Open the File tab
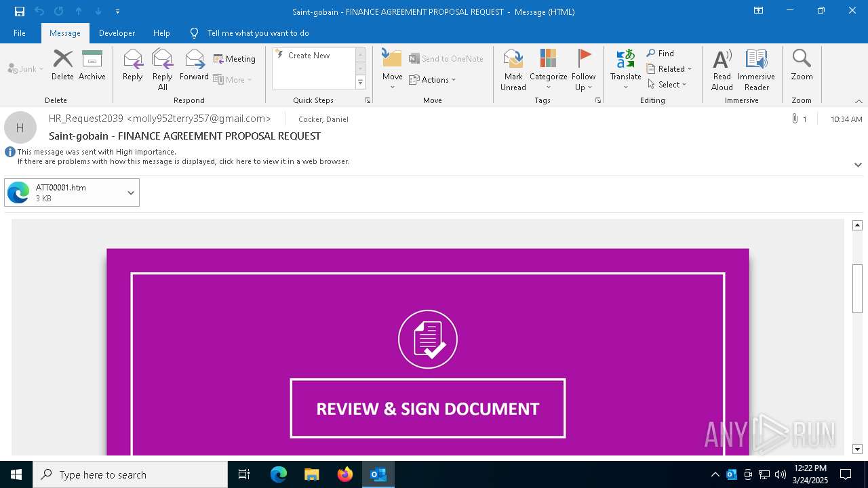868x488 pixels. coord(20,33)
